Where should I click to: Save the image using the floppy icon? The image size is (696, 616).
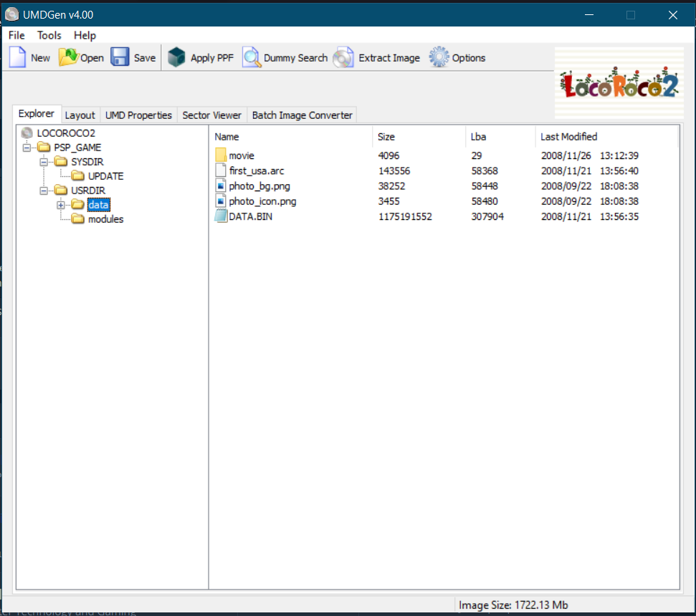120,57
